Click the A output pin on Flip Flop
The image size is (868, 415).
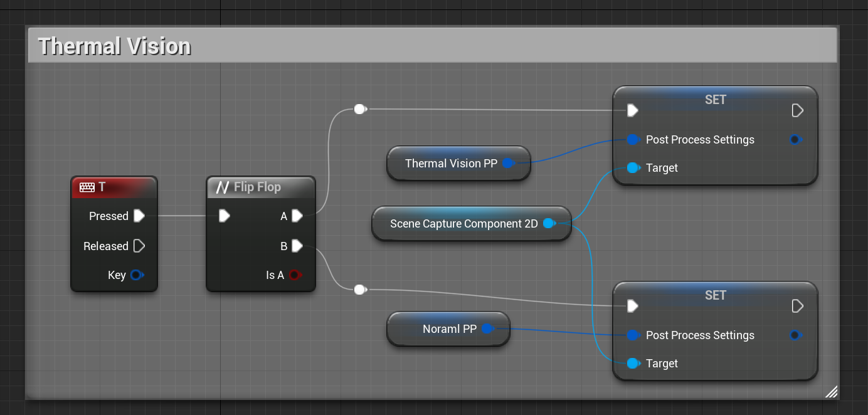[x=297, y=216]
